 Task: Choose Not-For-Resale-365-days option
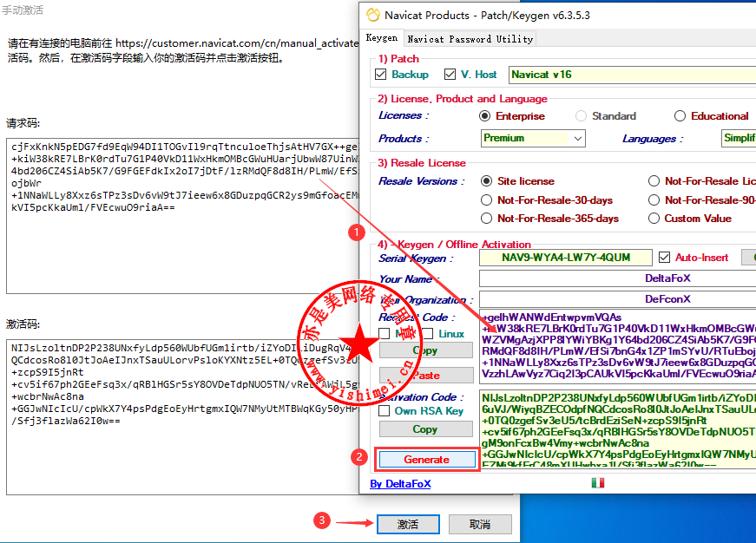[x=486, y=219]
